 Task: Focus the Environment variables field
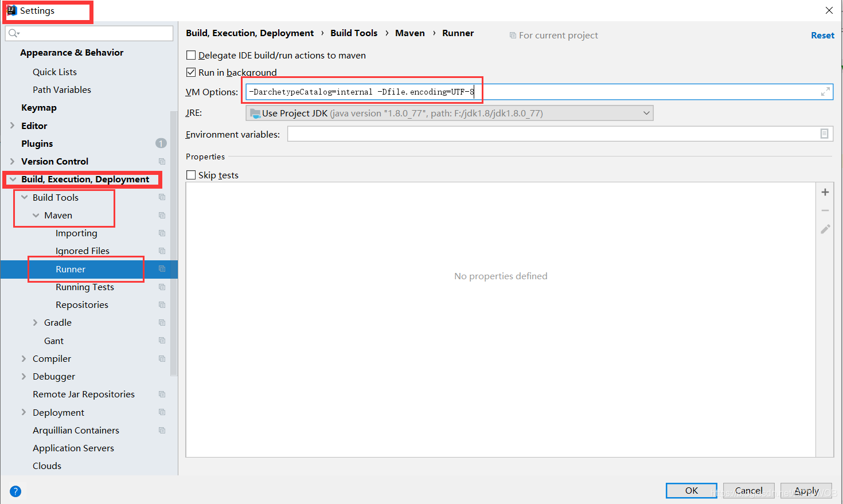[x=560, y=134]
